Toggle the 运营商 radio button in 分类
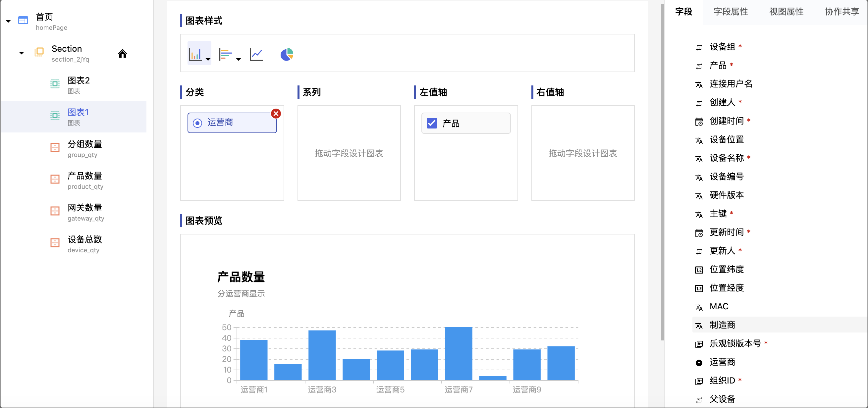The image size is (868, 408). pos(197,123)
